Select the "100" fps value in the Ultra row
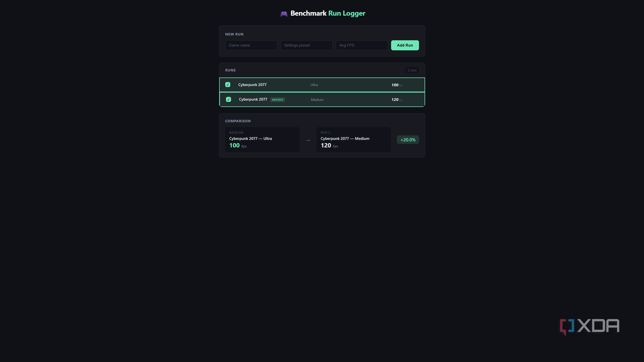The width and height of the screenshot is (644, 362). [x=395, y=85]
